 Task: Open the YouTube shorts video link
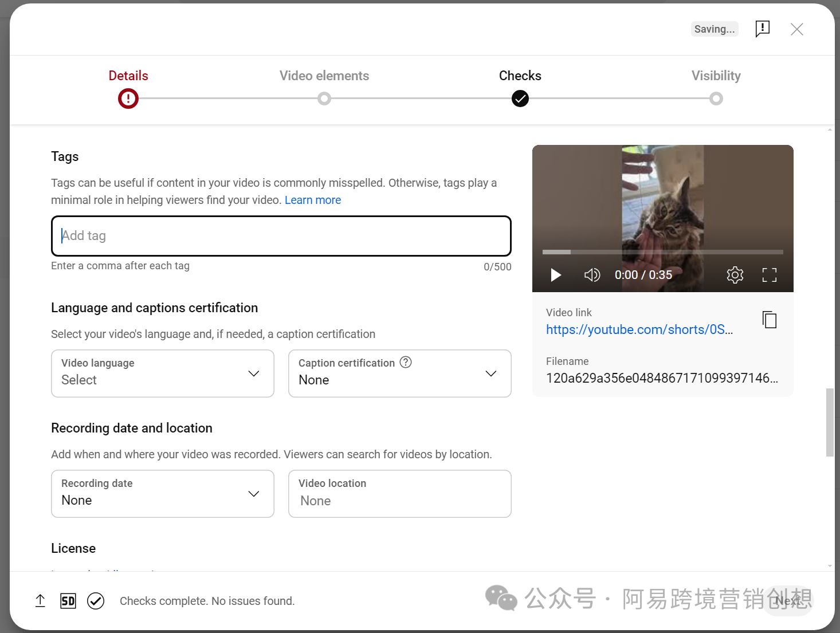(639, 330)
